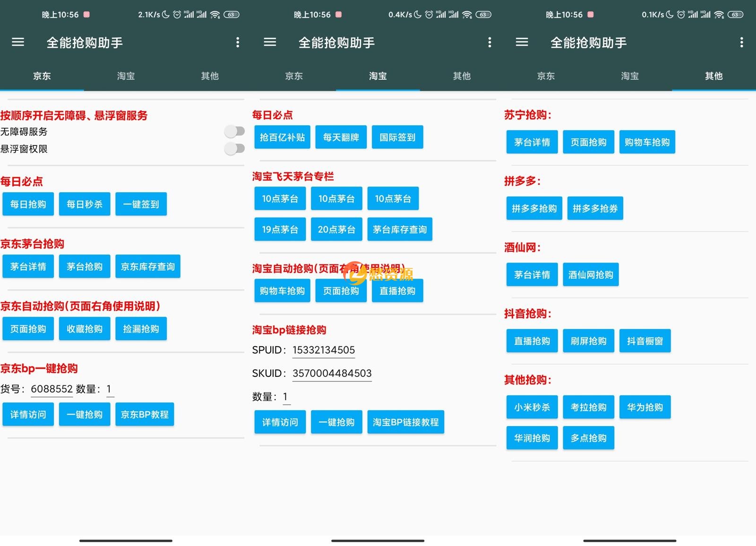756x546 pixels.
Task: Start 拼多多抢购
Action: 534,208
